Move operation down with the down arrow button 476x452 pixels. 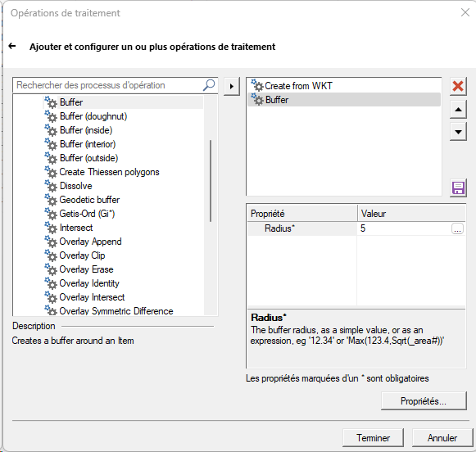coord(458,132)
